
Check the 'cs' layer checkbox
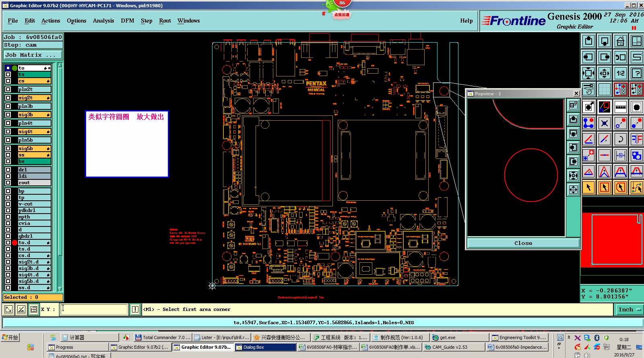[8, 81]
